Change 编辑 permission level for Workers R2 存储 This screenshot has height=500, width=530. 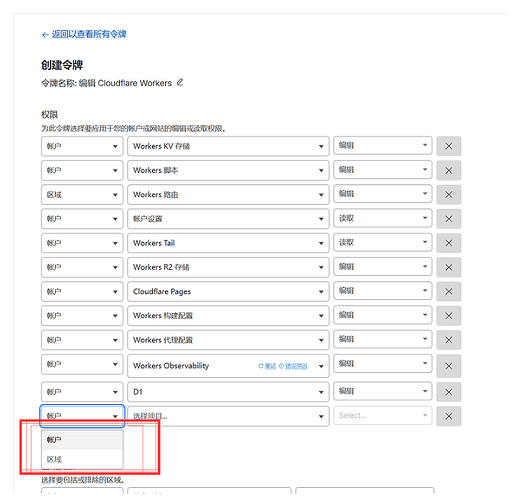coord(383,267)
